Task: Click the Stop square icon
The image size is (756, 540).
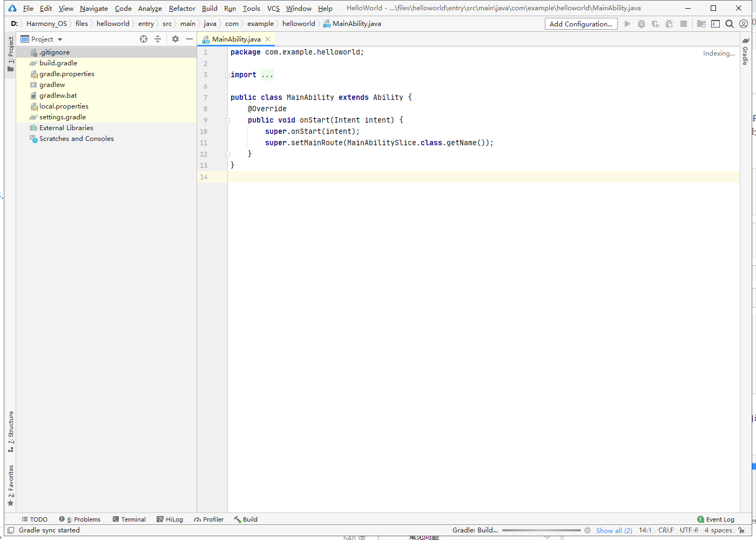Action: tap(684, 24)
